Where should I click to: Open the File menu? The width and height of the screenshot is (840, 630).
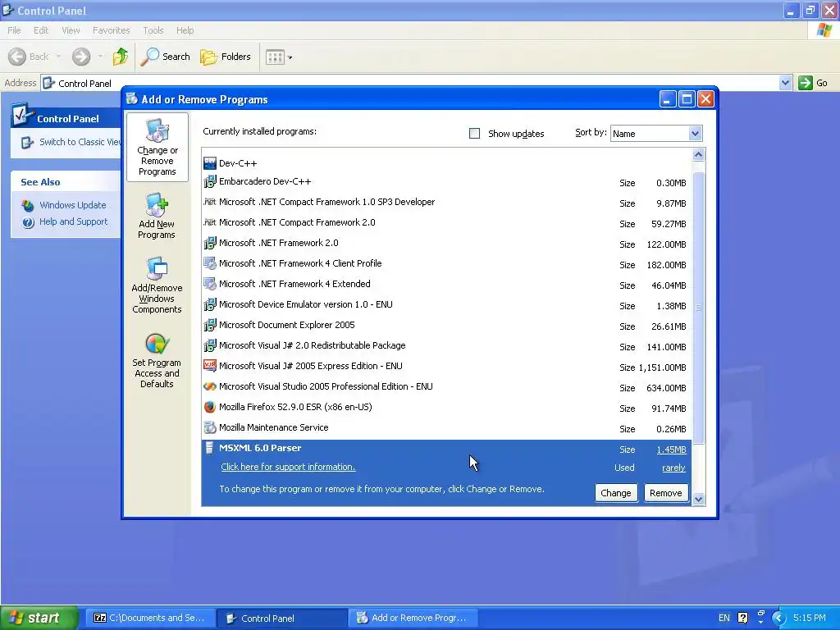[x=14, y=30]
